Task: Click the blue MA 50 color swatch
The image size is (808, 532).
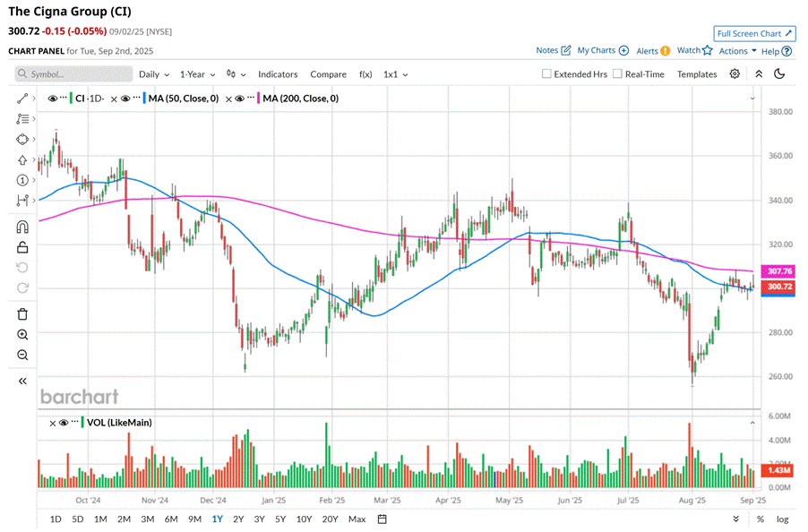Action: tap(144, 99)
